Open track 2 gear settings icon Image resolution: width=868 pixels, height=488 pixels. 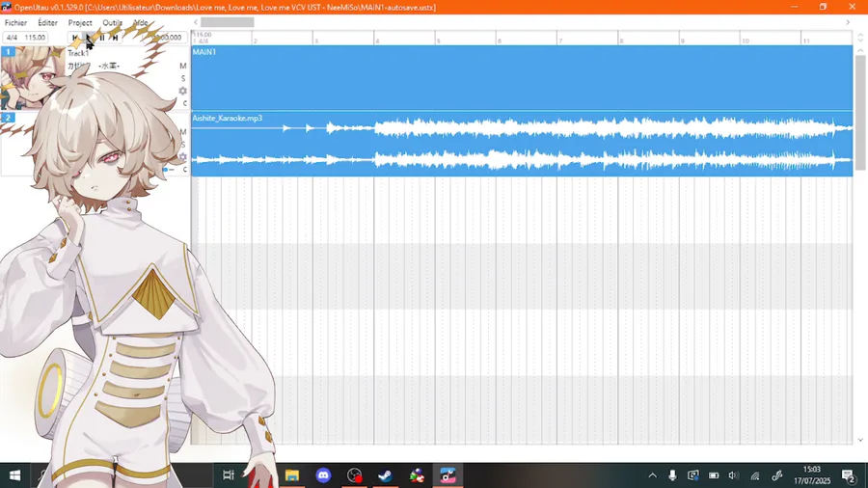pyautogui.click(x=182, y=157)
